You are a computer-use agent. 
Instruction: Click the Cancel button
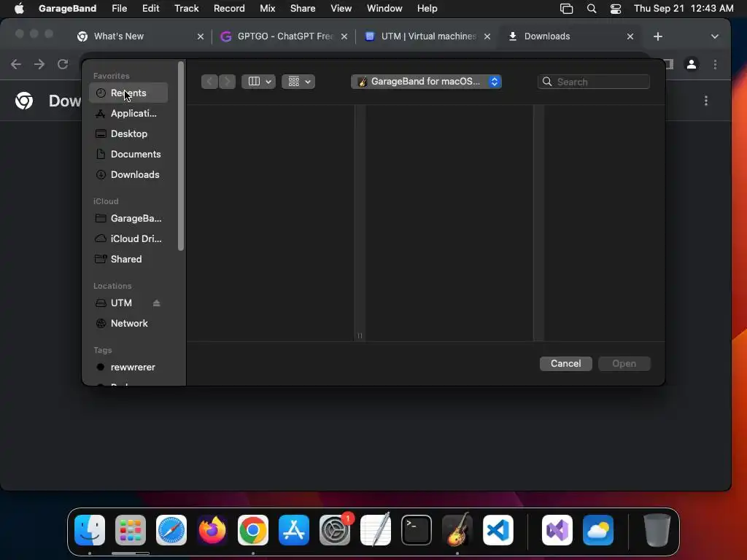pos(565,364)
